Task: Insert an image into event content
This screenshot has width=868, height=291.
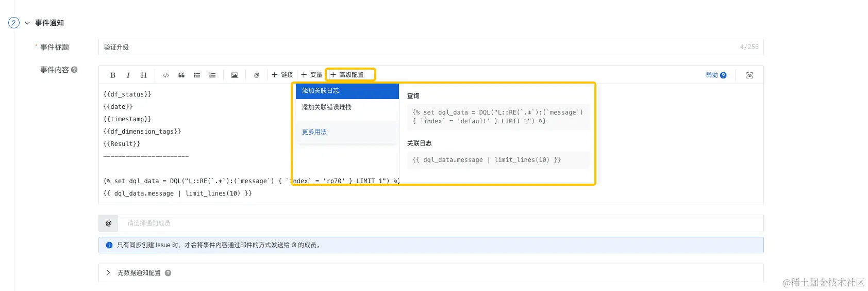Action: 235,75
